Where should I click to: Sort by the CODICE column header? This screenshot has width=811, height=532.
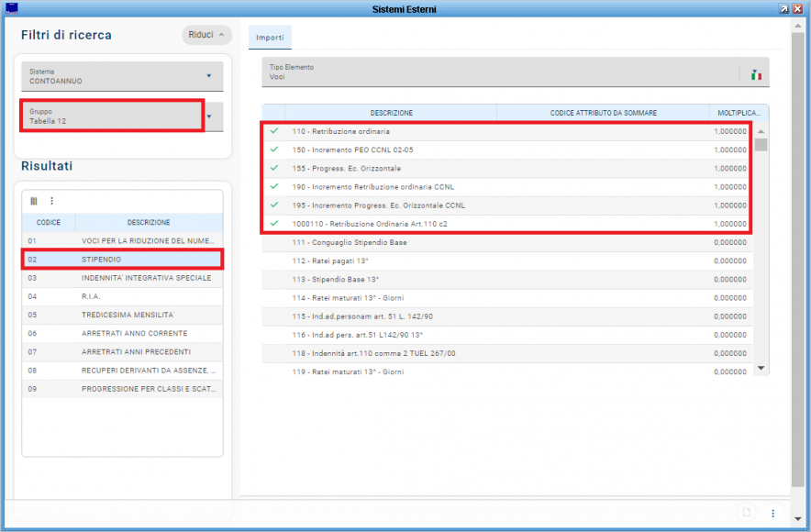[48, 222]
